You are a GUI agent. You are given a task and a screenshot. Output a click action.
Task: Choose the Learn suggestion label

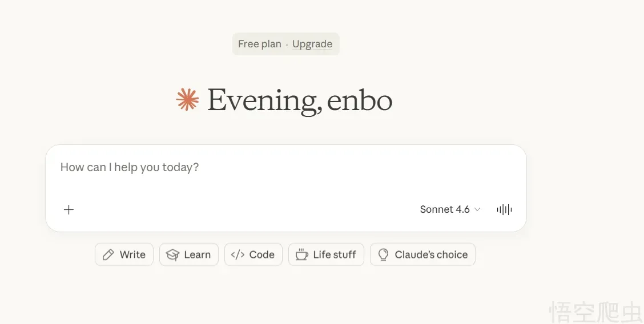pyautogui.click(x=198, y=254)
